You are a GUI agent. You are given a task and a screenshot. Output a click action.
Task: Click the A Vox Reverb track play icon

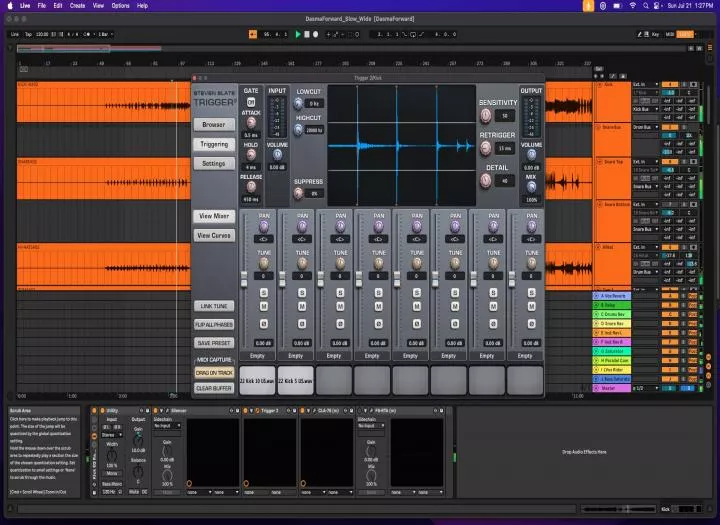596,296
